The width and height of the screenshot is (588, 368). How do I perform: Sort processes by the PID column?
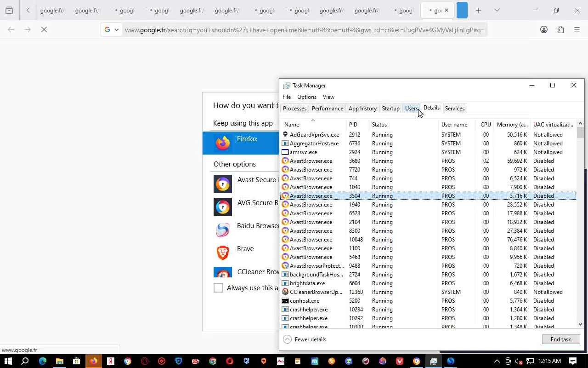pos(358,125)
